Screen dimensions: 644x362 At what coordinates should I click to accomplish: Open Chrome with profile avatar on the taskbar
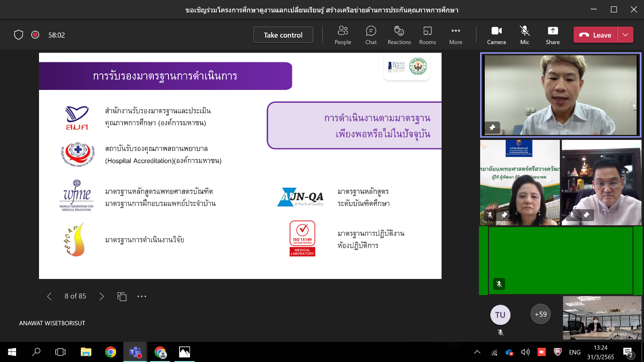160,352
